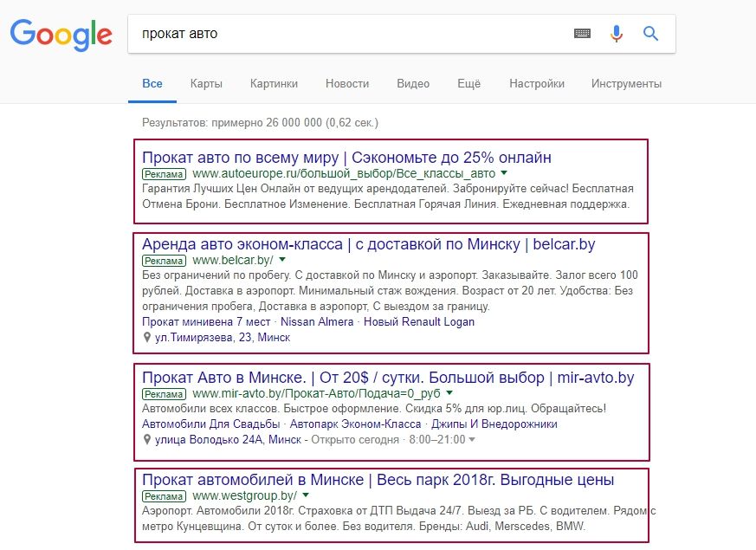Viewport: 756px width, 550px height.
Task: Click the Реклама badge of autoeurope ad
Action: (x=164, y=174)
